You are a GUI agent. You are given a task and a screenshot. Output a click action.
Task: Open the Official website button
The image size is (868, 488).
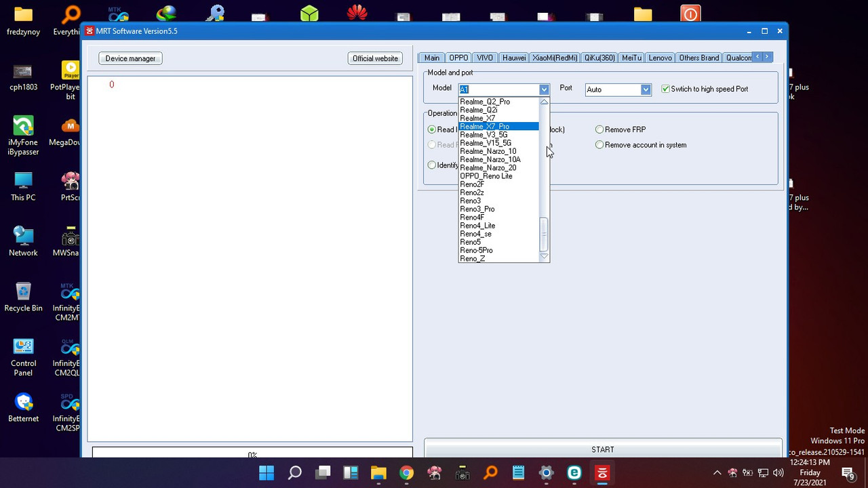click(x=375, y=59)
